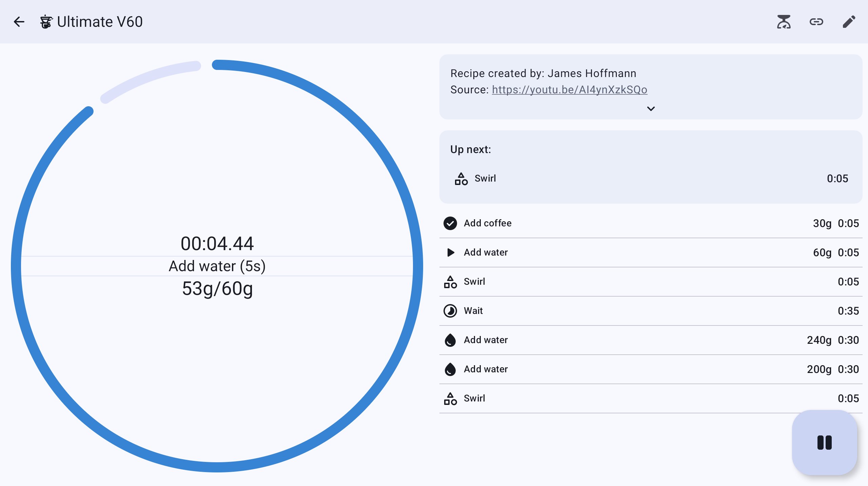
Task: Open the scale connection icon
Action: [x=784, y=22]
